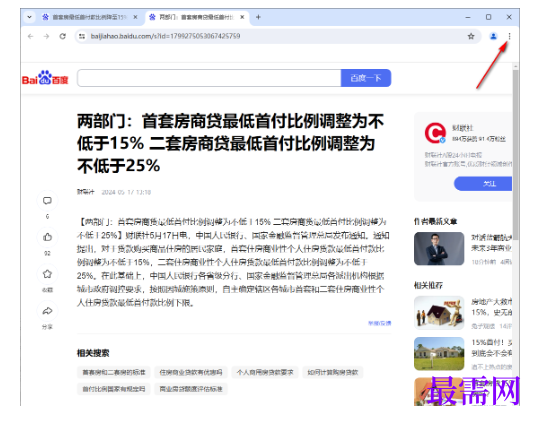Image resolution: width=539 pixels, height=422 pixels.
Task: Click the 财联社 source name under the headline
Action: (85, 192)
